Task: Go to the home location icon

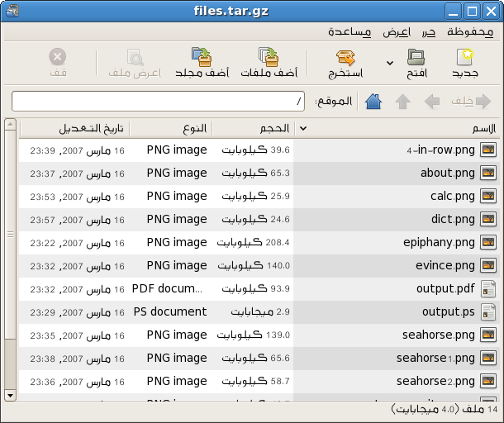Action: (373, 102)
